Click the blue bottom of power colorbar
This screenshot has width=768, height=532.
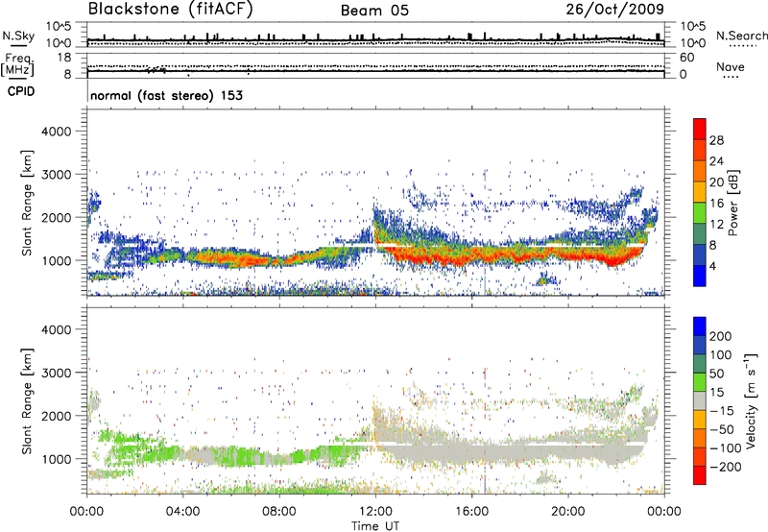click(x=700, y=277)
